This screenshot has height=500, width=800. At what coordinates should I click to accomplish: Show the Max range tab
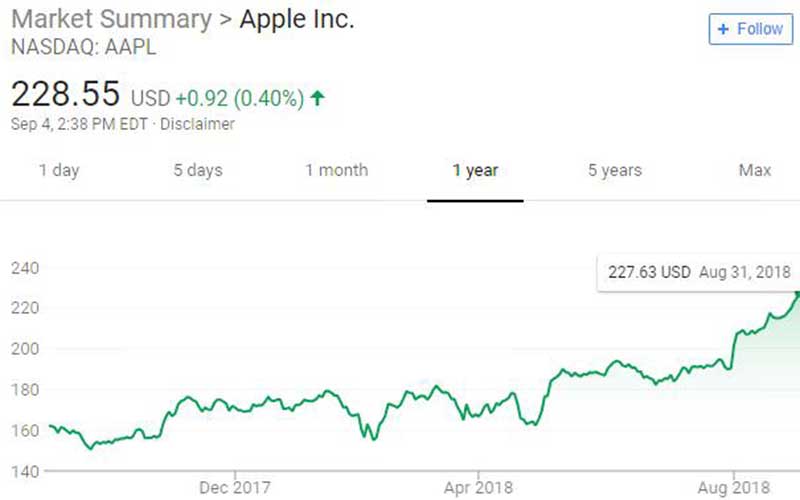tap(755, 171)
